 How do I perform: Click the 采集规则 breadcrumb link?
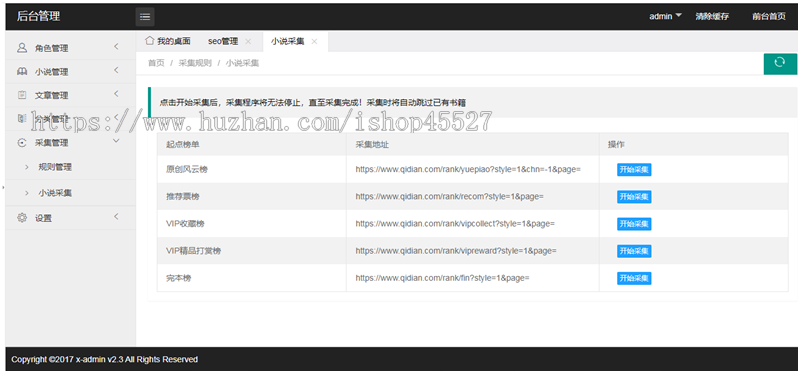click(195, 63)
